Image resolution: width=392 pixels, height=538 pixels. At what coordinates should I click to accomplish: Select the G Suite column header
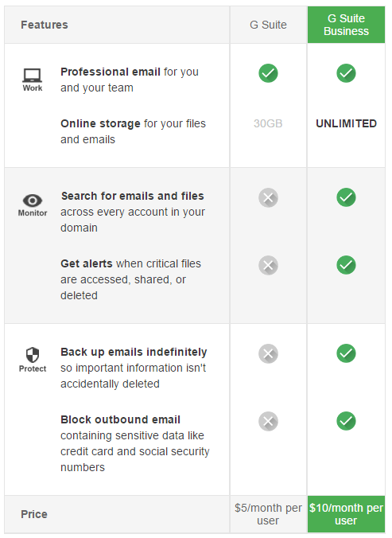tap(268, 25)
